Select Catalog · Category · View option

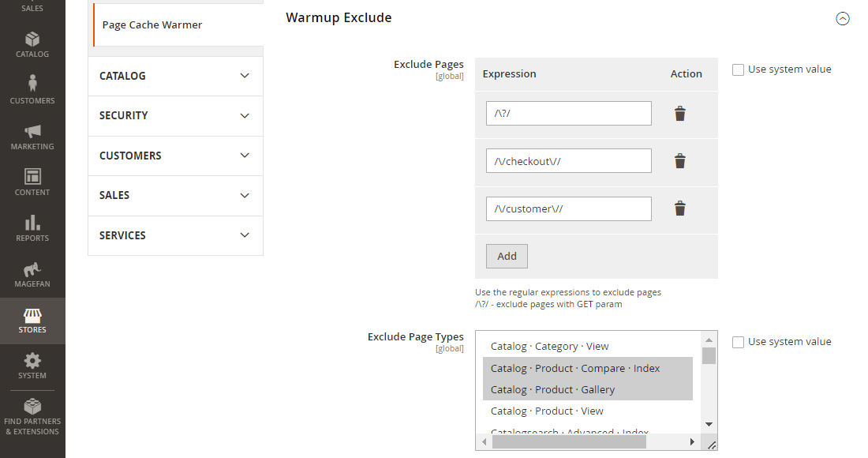pyautogui.click(x=588, y=346)
